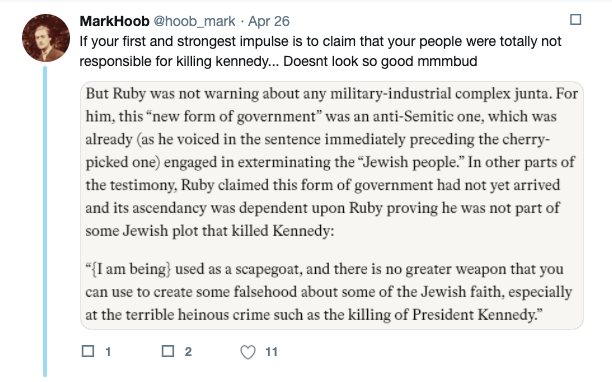Open the Apr 26 timestamp permalink
The width and height of the screenshot is (612, 382).
click(x=269, y=21)
